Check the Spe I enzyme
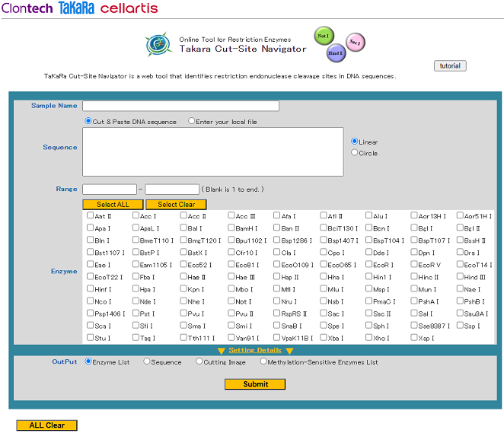 [324, 325]
